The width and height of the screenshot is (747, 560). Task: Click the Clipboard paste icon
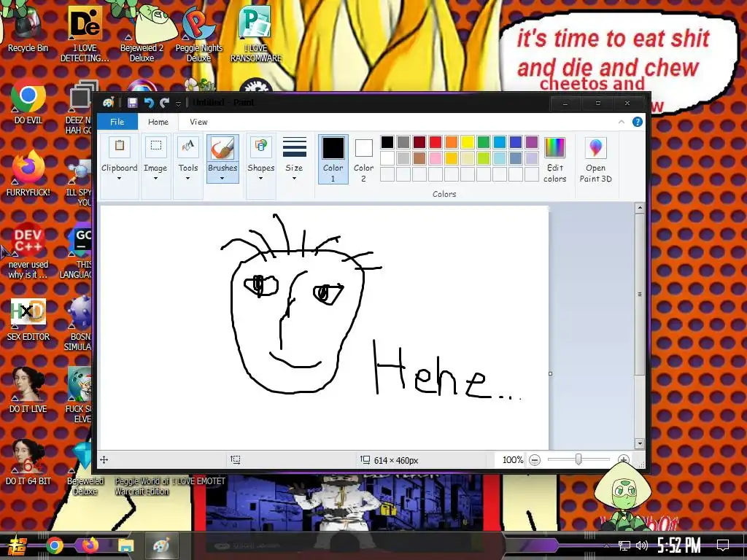pos(120,146)
